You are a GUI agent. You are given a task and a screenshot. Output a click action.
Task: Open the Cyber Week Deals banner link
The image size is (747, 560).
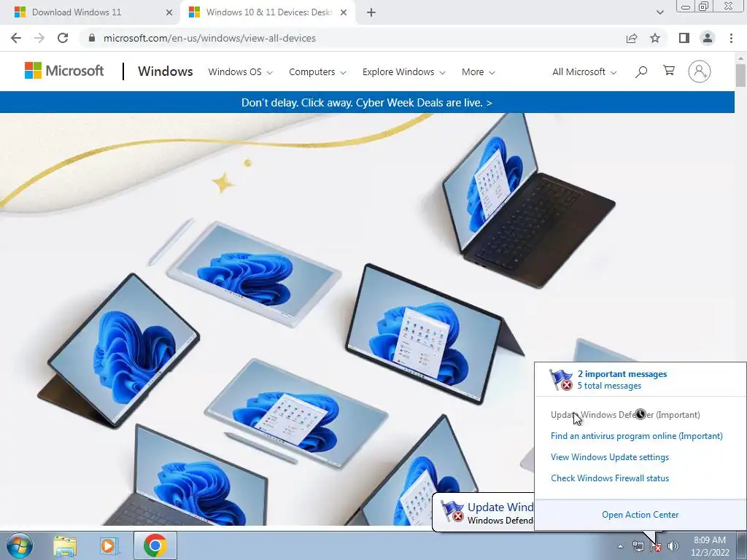click(366, 102)
